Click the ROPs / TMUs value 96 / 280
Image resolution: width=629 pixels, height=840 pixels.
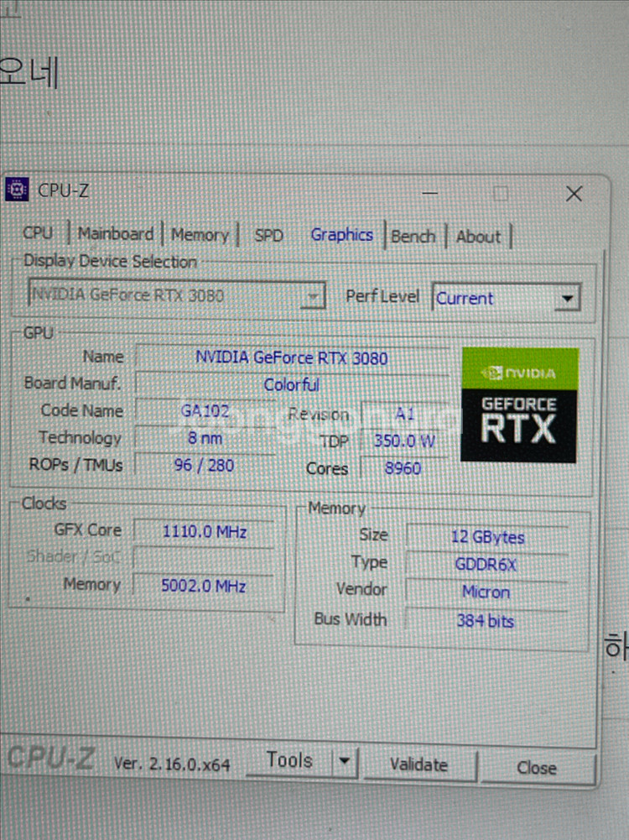tap(204, 465)
